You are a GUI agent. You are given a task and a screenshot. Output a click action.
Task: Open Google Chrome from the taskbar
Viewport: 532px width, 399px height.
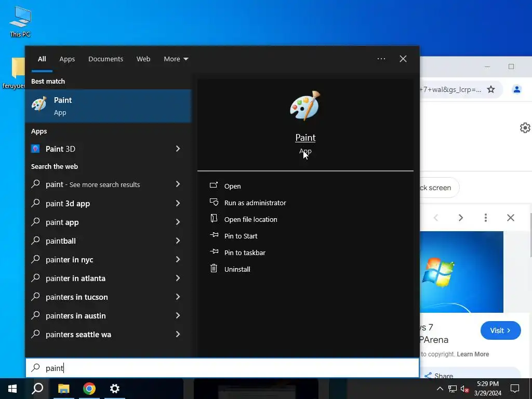pos(89,389)
